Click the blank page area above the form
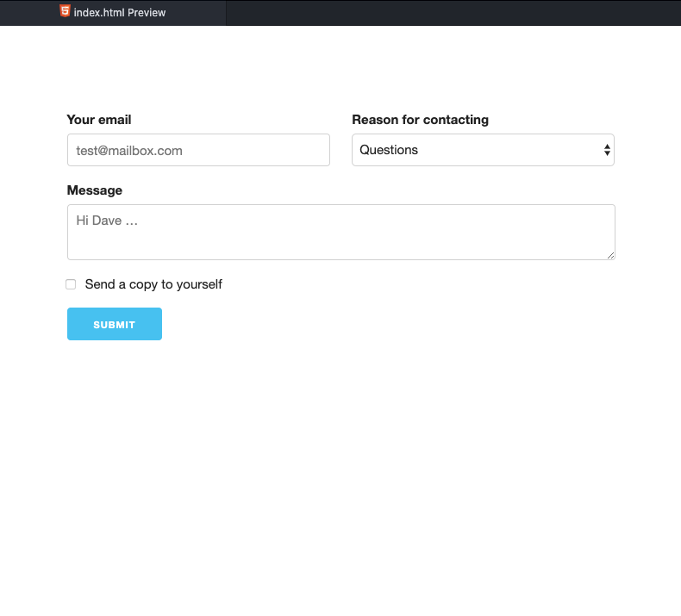The height and width of the screenshot is (616, 681). pyautogui.click(x=340, y=67)
